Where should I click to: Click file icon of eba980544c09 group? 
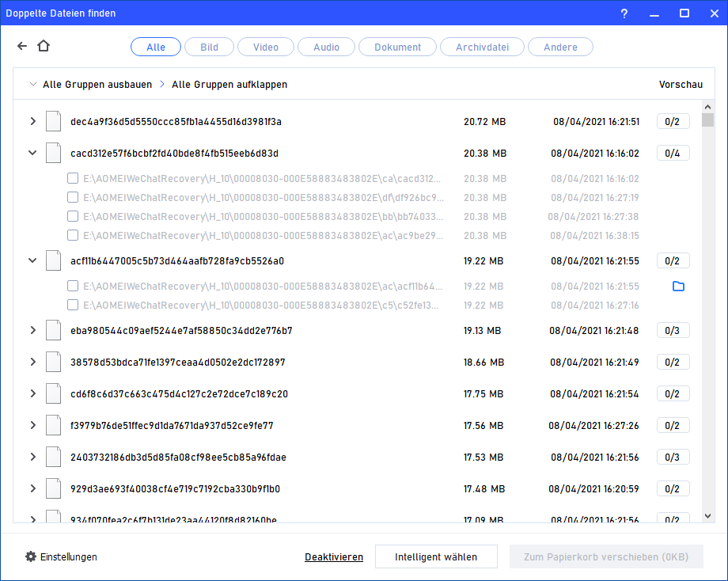pyautogui.click(x=54, y=331)
